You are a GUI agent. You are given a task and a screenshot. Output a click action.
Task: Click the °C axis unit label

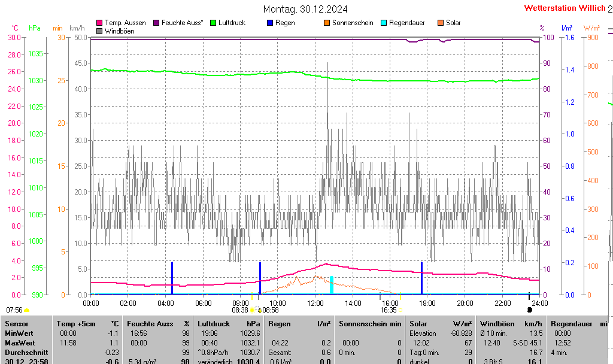[x=15, y=28]
